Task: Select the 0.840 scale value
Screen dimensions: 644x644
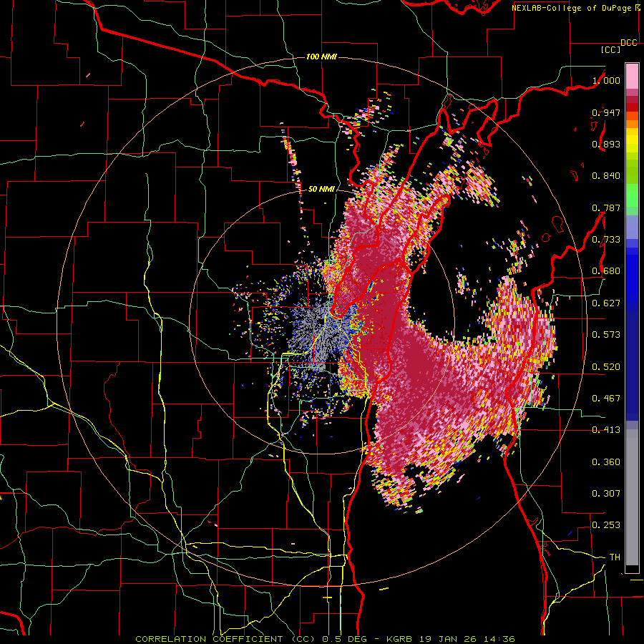Action: click(606, 176)
